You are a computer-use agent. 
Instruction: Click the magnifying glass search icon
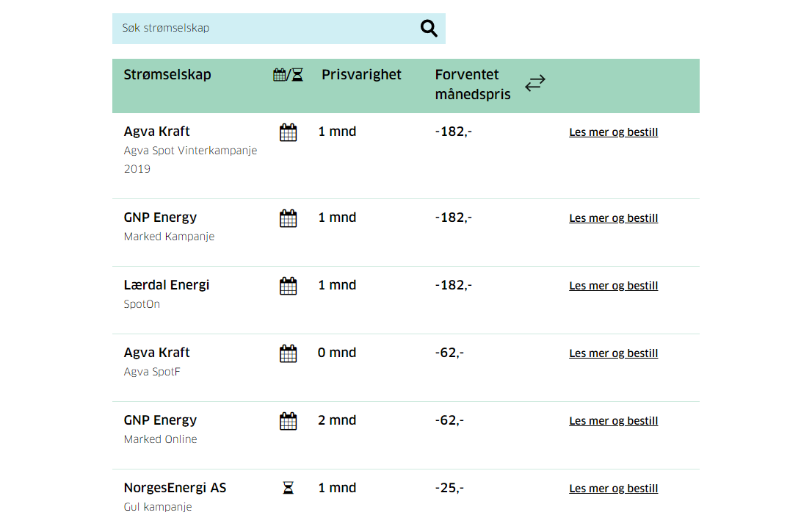pyautogui.click(x=429, y=29)
